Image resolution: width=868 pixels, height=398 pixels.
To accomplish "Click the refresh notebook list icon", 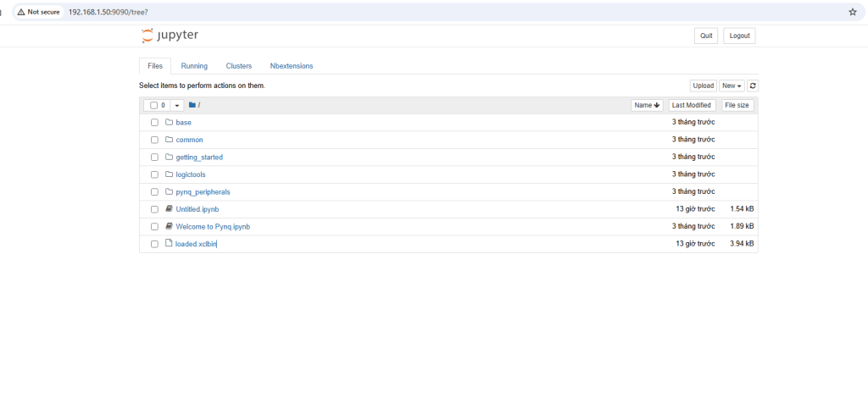I will (x=753, y=86).
